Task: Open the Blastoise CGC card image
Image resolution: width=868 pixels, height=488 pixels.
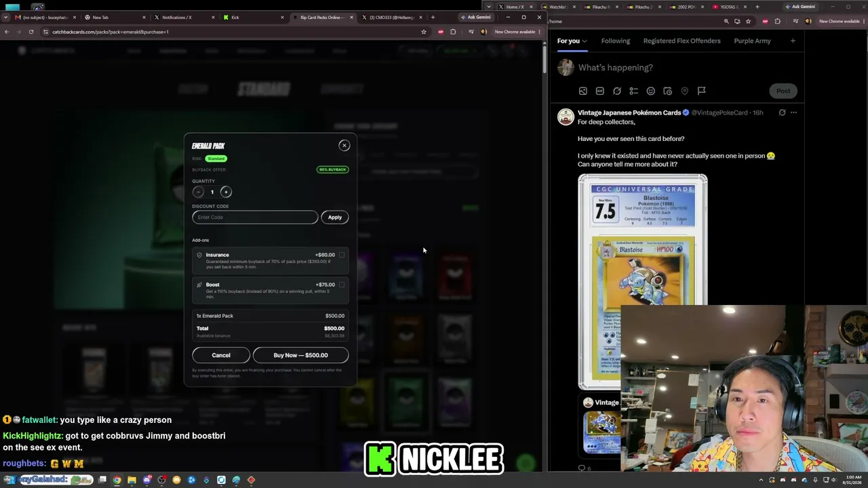Action: [x=643, y=281]
